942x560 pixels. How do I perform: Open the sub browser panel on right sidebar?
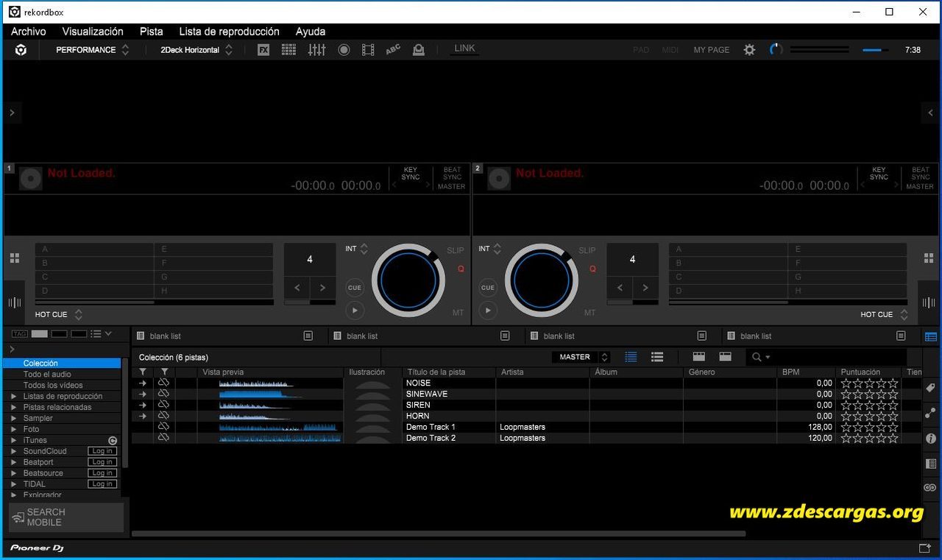click(930, 464)
